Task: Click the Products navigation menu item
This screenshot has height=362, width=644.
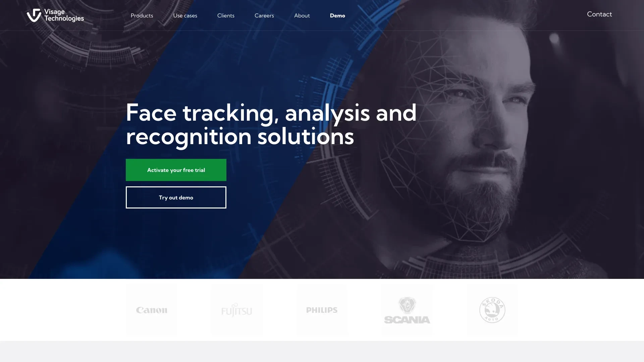Action: pos(142,15)
